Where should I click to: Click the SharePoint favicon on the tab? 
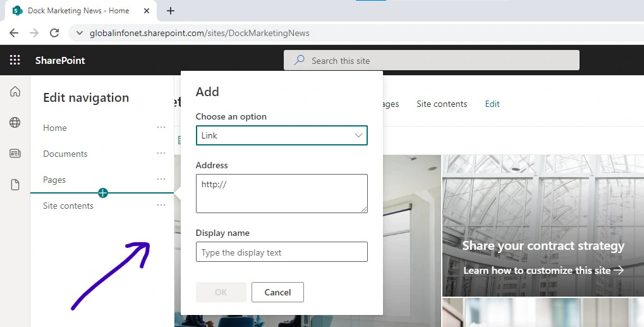pyautogui.click(x=18, y=11)
